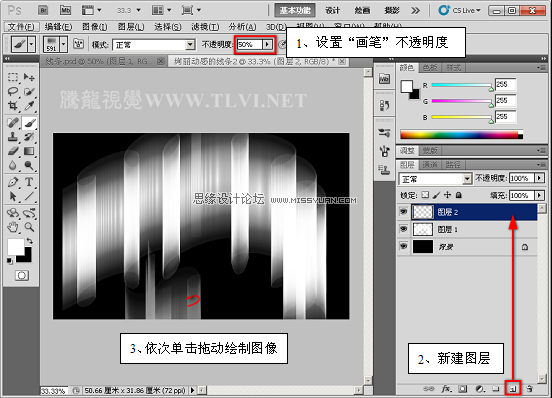Open the Brush Preset picker arrow
The width and height of the screenshot is (552, 398).
63,45
